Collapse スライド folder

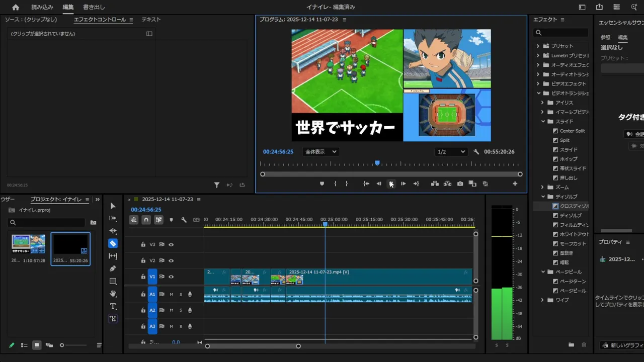543,122
